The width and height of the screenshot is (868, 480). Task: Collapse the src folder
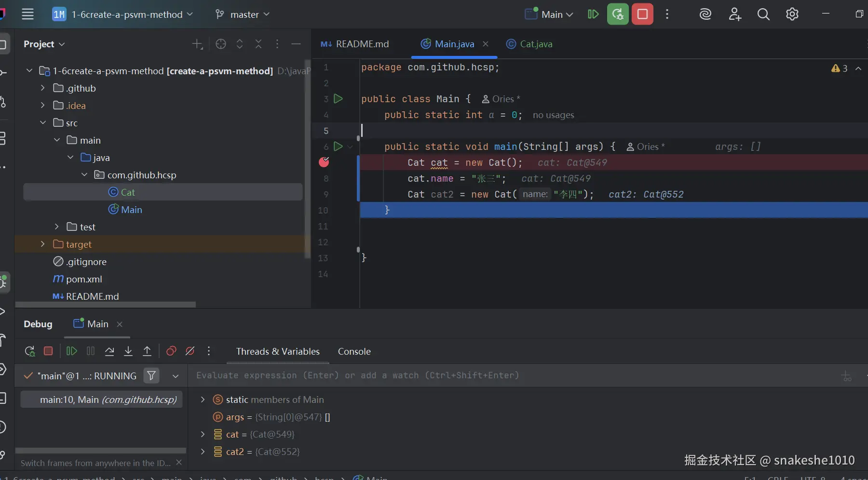pos(43,122)
